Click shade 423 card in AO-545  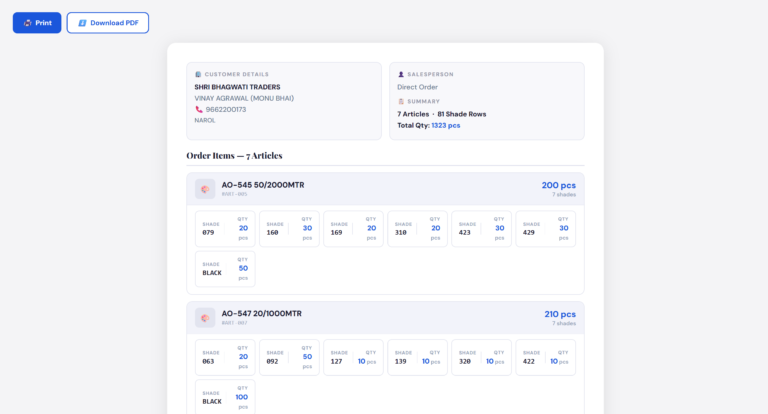click(481, 228)
